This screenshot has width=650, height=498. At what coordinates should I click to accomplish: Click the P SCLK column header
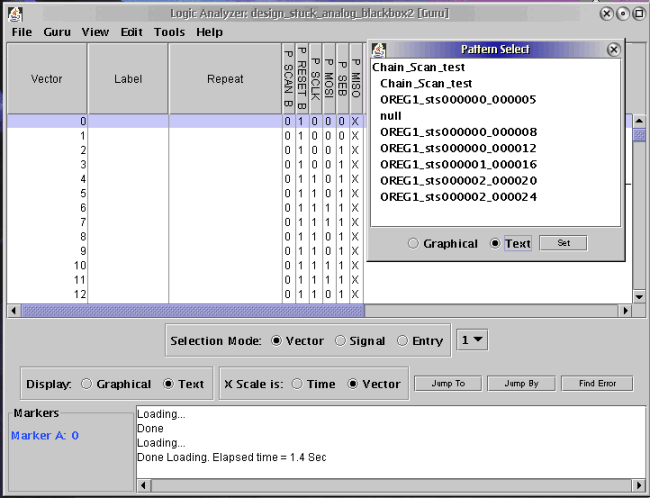[x=315, y=78]
